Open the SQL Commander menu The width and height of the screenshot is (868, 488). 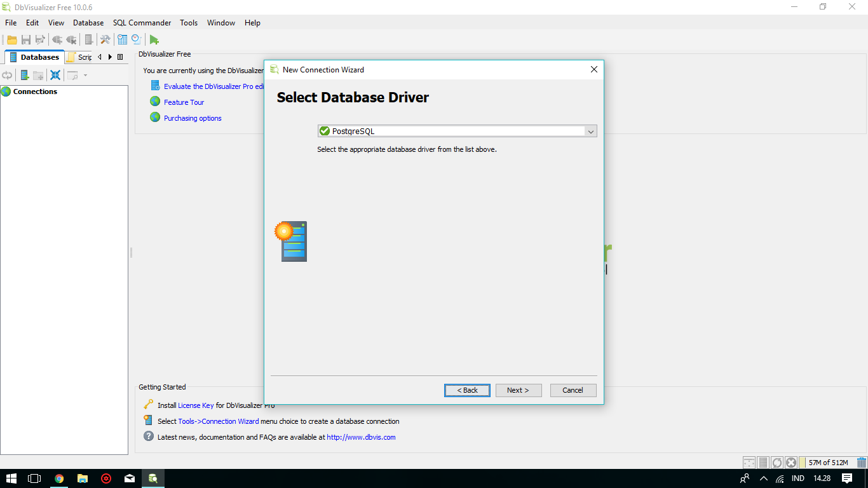tap(142, 23)
